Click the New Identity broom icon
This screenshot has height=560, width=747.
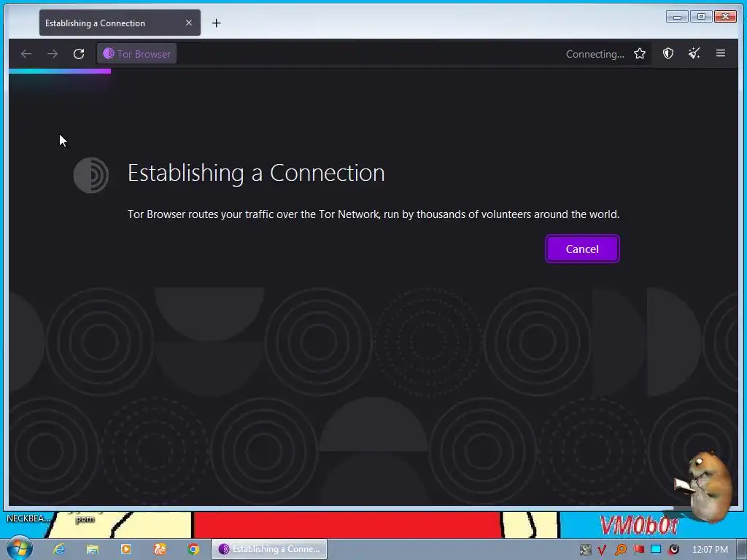694,53
